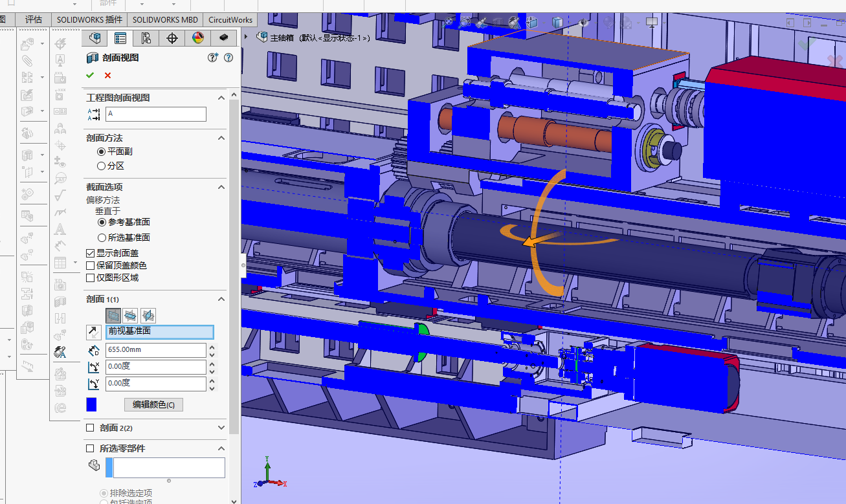
Task: Click Display Style cube icon
Action: 557,22
